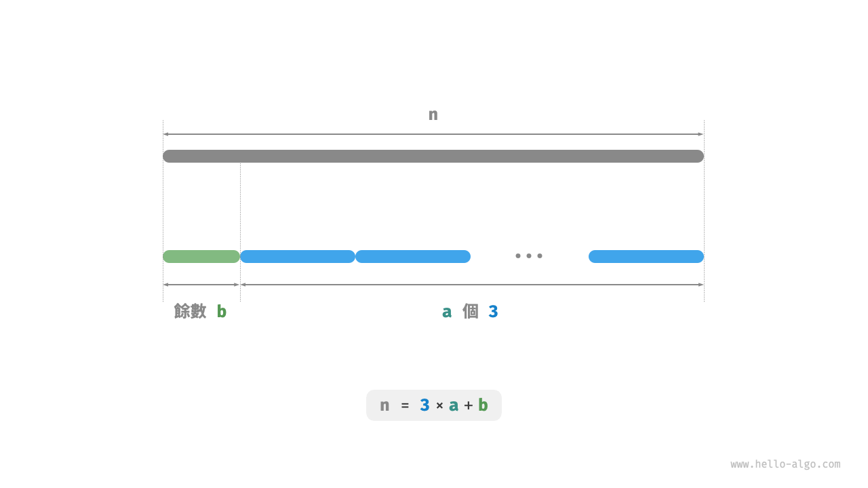Click the green "b" in the formula box
Screen dimensions: 868x488
click(x=483, y=405)
